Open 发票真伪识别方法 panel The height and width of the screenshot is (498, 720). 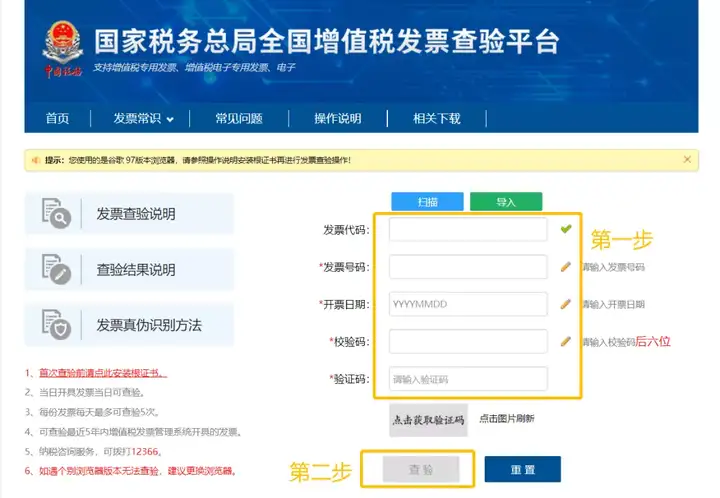pos(129,325)
